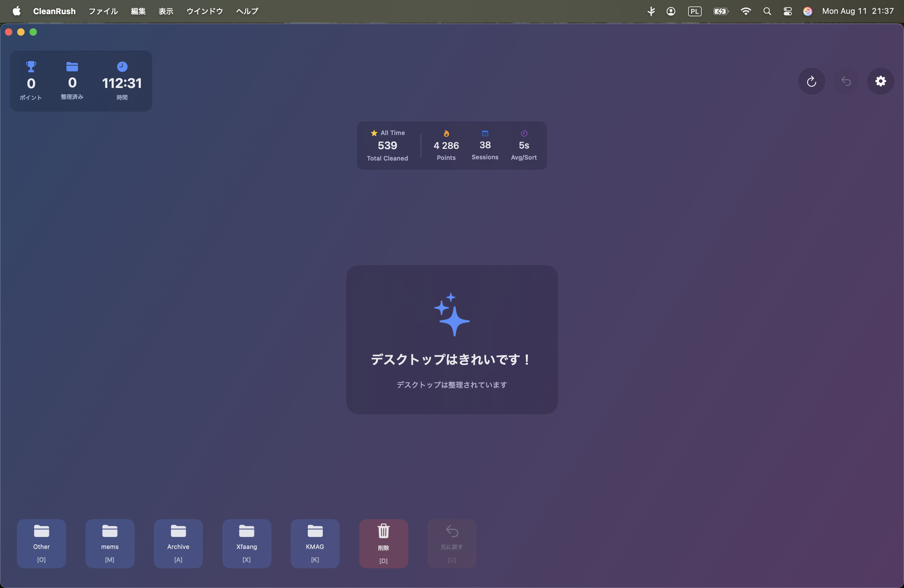904x588 pixels.
Task: Open Spotlight search magnifier icon
Action: tap(767, 11)
